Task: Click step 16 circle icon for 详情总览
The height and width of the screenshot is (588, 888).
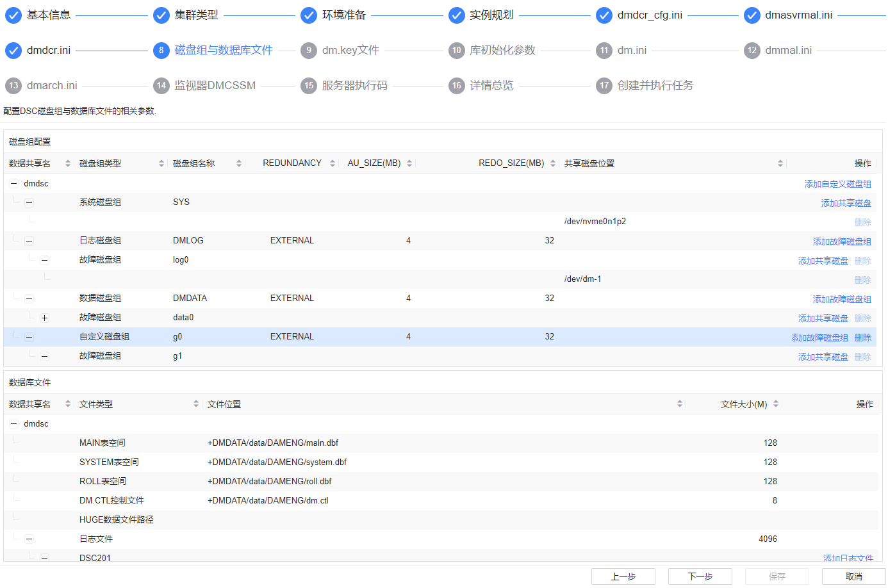Action: coord(457,86)
